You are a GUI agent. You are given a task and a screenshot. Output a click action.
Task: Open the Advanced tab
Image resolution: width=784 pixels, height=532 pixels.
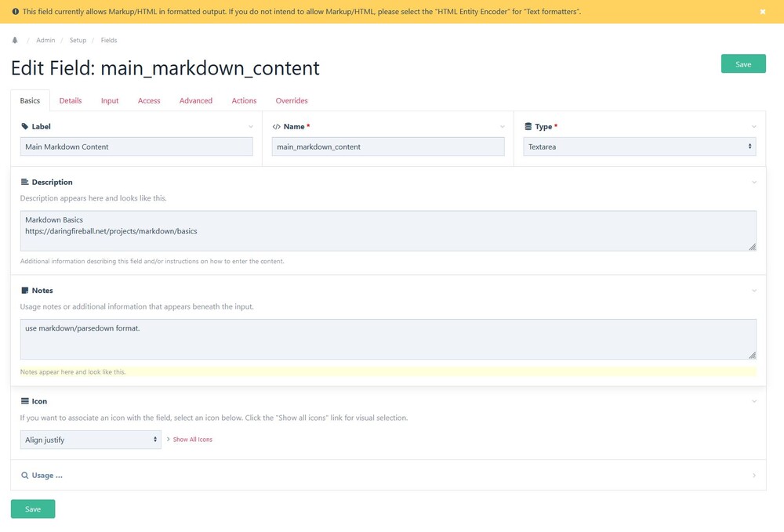(x=195, y=100)
